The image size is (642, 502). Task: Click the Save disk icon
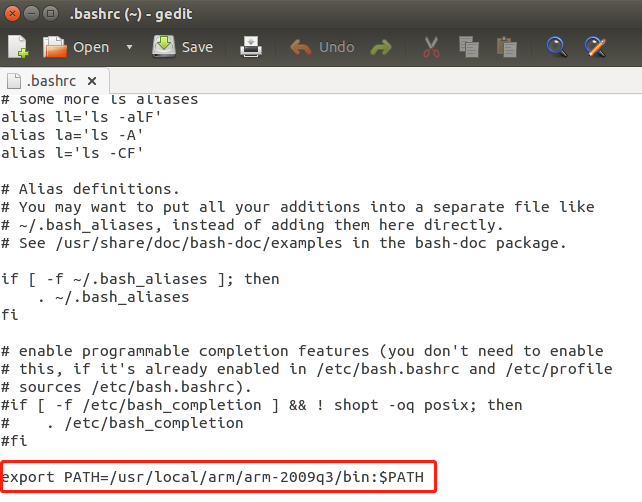coord(164,46)
